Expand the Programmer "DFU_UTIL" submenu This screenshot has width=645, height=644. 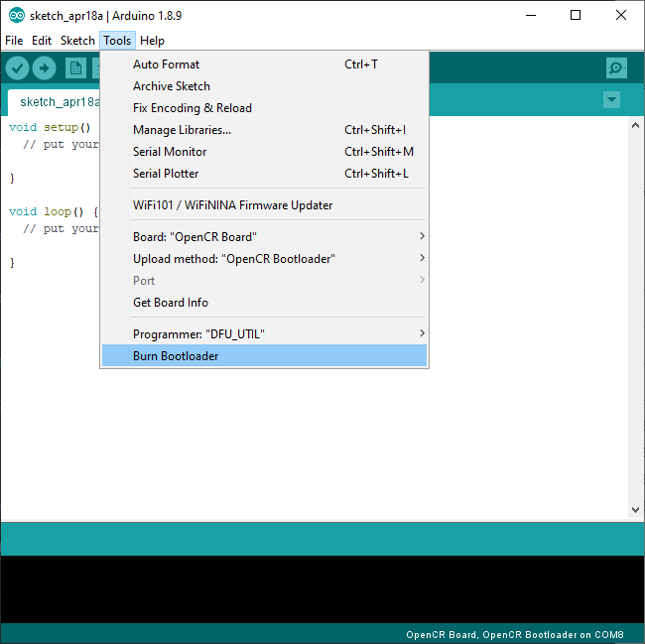coord(264,334)
